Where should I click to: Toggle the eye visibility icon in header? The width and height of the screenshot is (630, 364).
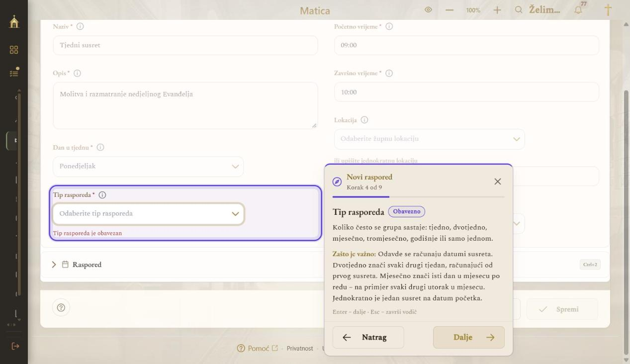(428, 10)
